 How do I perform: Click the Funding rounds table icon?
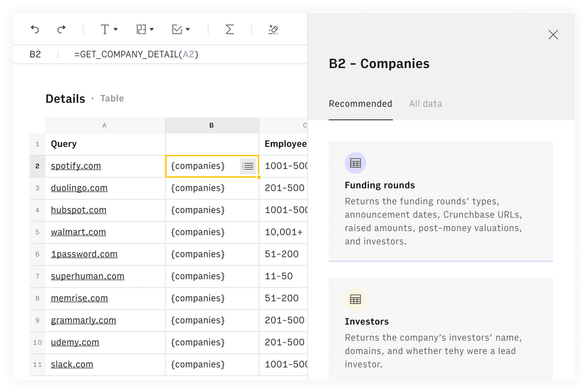tap(355, 164)
